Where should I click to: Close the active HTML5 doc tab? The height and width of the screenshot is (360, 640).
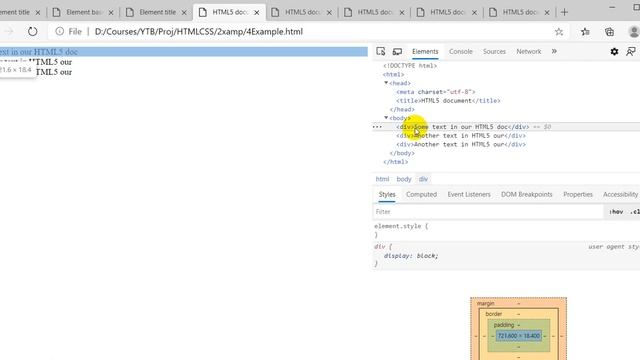(x=257, y=13)
